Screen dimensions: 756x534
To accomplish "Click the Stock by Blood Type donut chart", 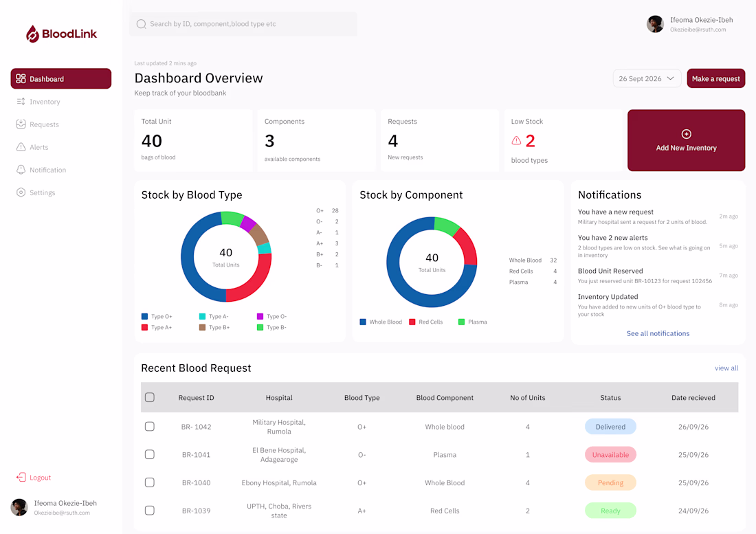I will pos(226,257).
